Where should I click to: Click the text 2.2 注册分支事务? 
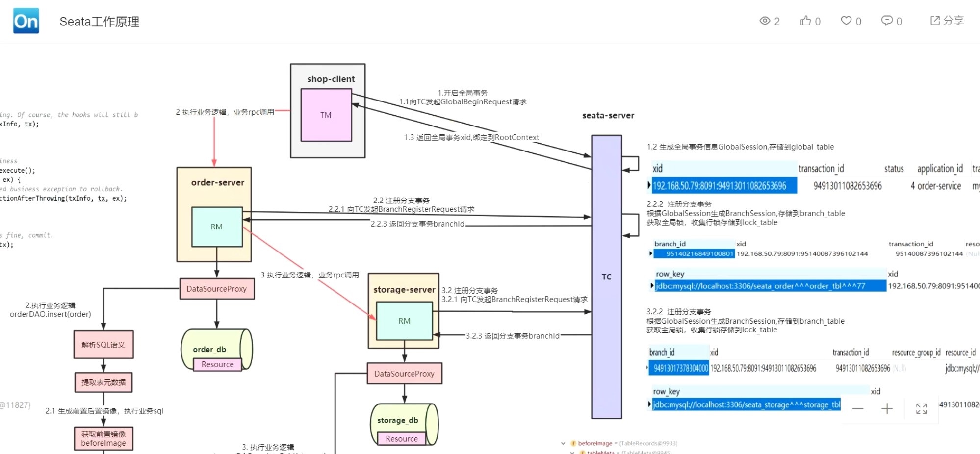[x=401, y=200]
